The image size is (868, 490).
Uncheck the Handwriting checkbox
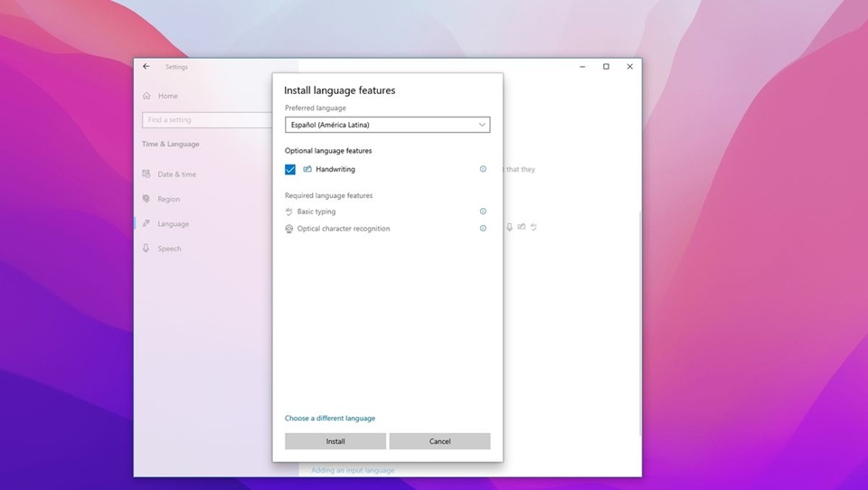click(290, 169)
